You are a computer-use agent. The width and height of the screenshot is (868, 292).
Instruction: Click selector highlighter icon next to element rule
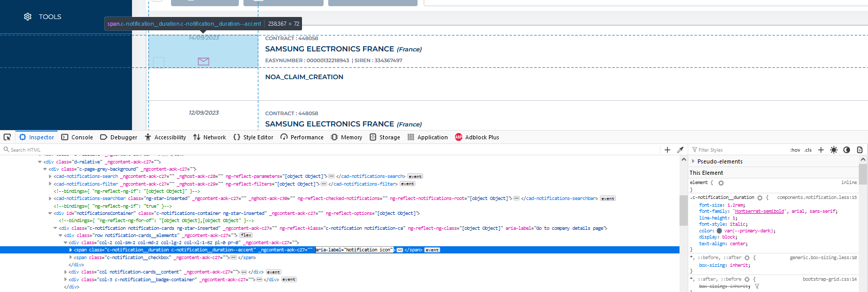[x=721, y=182]
